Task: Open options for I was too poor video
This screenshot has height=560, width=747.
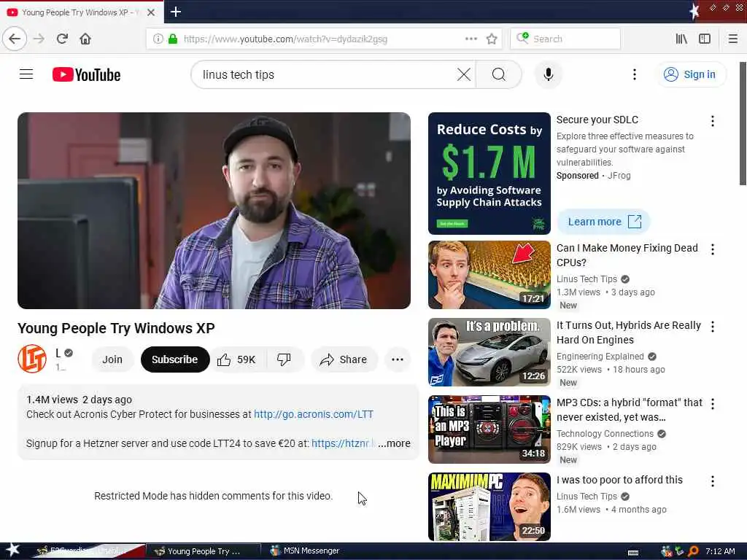Action: pos(712,481)
